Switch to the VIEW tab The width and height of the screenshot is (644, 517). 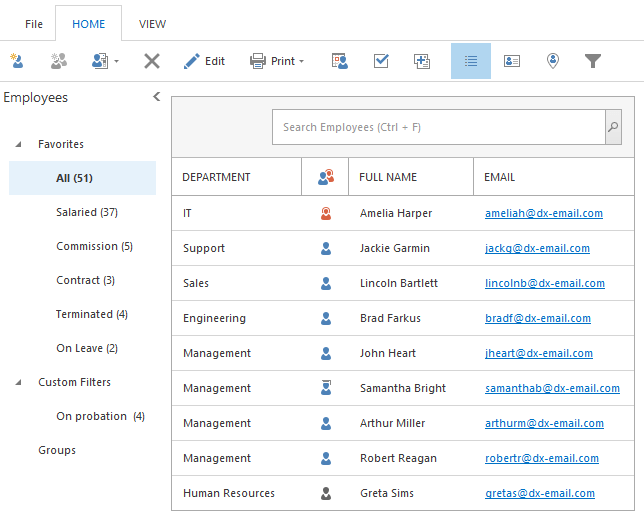point(153,24)
